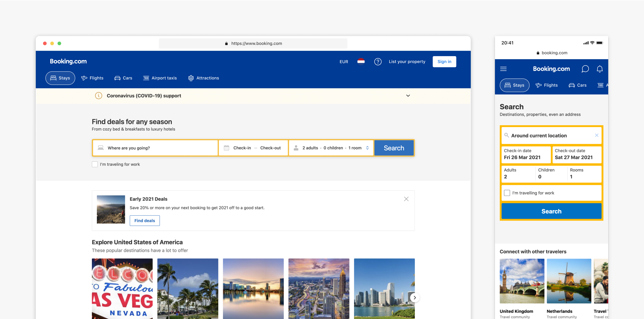Select the mobile Stays tab
644x319 pixels.
coord(514,85)
